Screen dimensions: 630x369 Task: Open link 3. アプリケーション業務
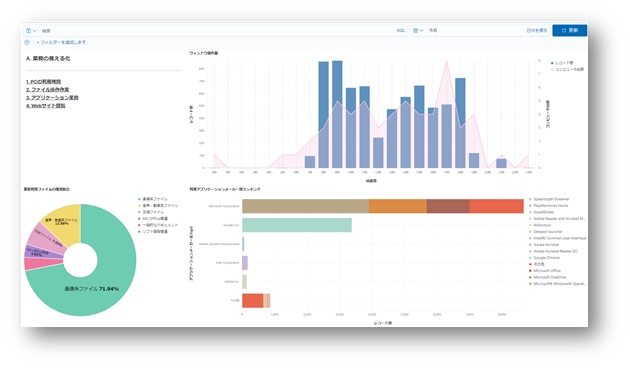52,98
